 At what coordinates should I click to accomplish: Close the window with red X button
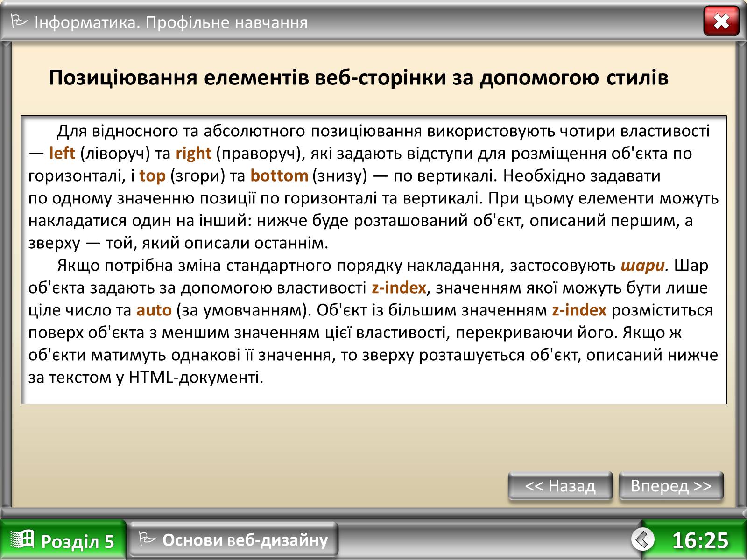point(721,21)
